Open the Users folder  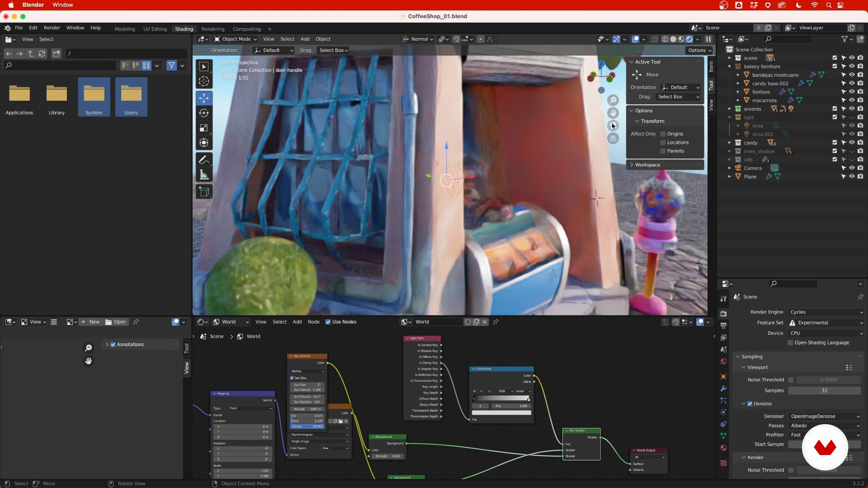(x=131, y=97)
